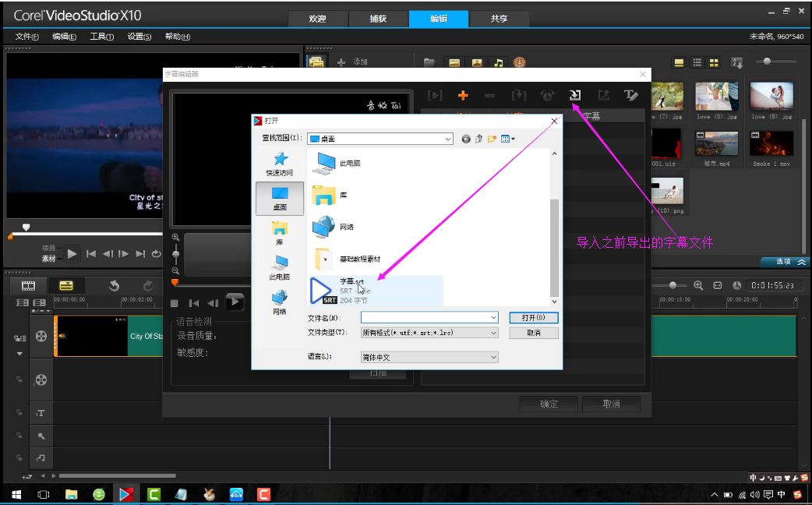Play the preview in main player
The height and width of the screenshot is (505, 812).
point(72,254)
